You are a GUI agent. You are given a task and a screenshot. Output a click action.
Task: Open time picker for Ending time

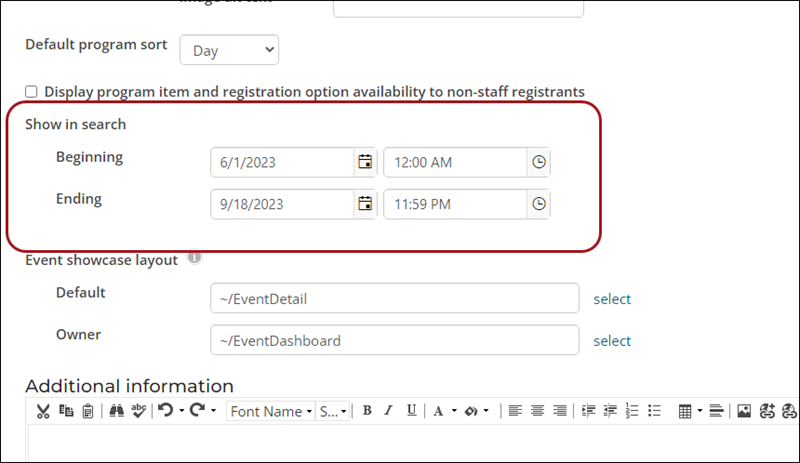tap(539, 204)
